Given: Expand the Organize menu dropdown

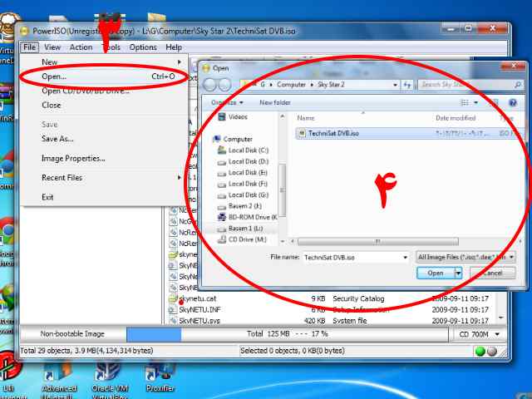Looking at the screenshot, I should pyautogui.click(x=241, y=102).
